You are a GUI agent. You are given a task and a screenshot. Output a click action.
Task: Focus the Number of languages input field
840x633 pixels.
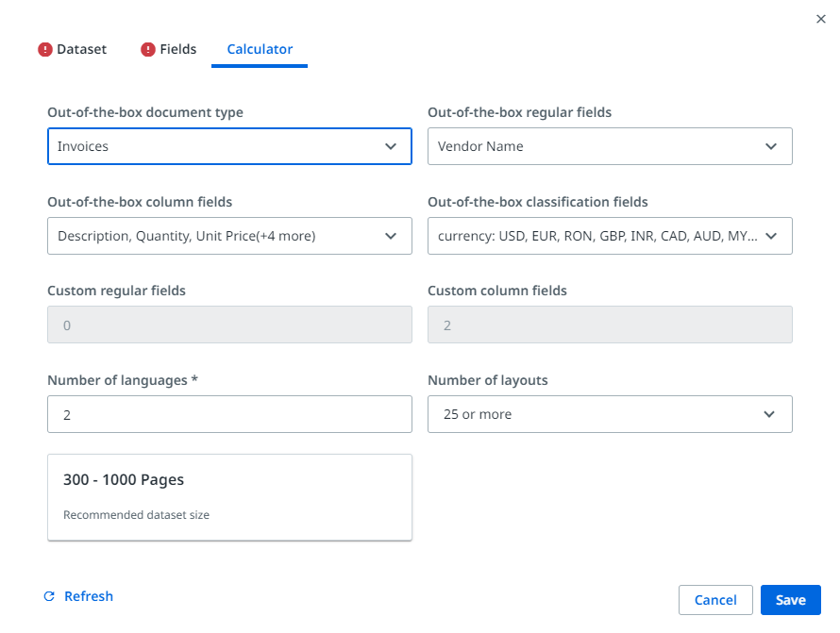229,414
